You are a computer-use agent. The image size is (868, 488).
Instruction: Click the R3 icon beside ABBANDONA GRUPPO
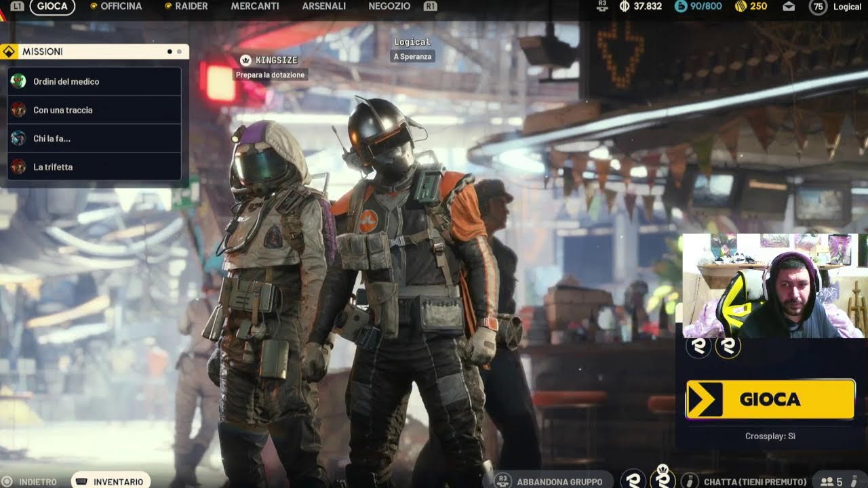[502, 481]
